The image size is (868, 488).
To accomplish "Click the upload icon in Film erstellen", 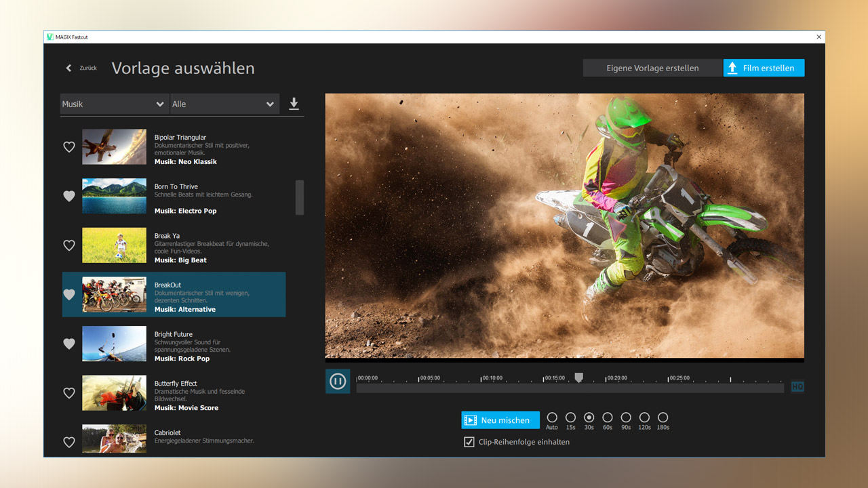I will [732, 68].
